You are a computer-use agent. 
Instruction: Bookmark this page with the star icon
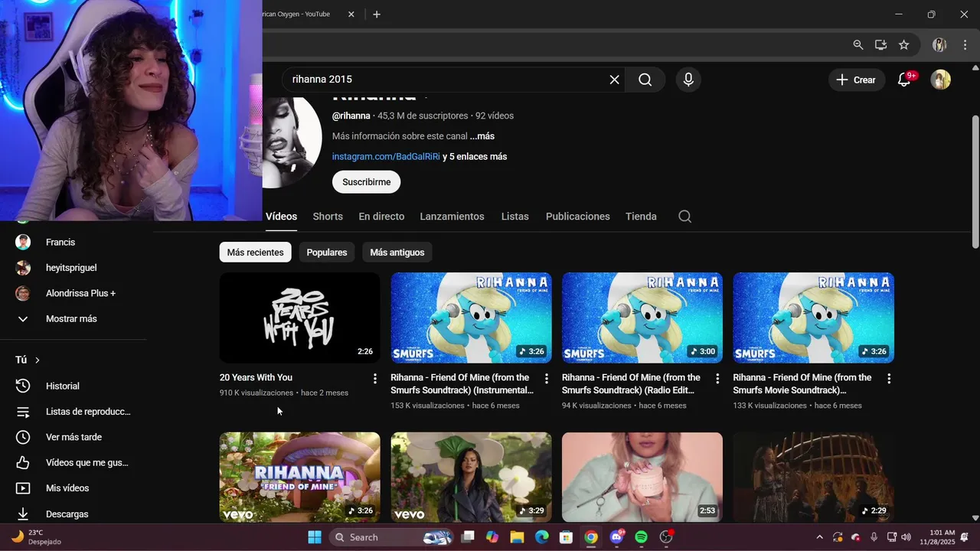click(903, 45)
